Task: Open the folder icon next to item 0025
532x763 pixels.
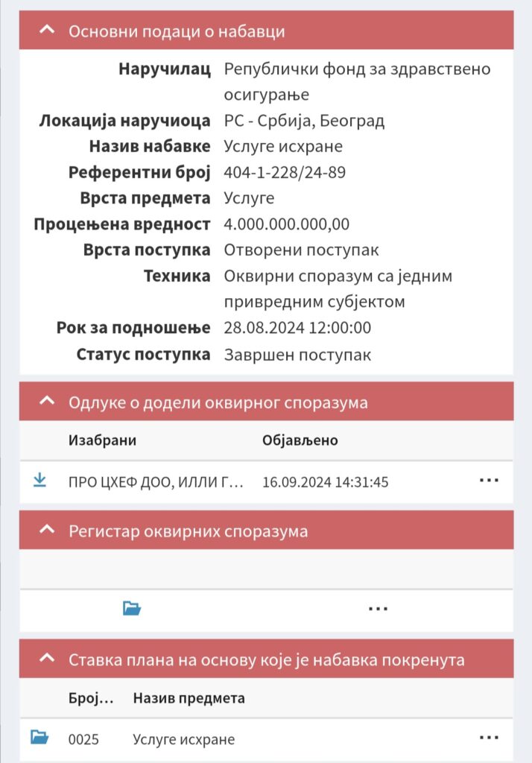Action: tap(39, 738)
